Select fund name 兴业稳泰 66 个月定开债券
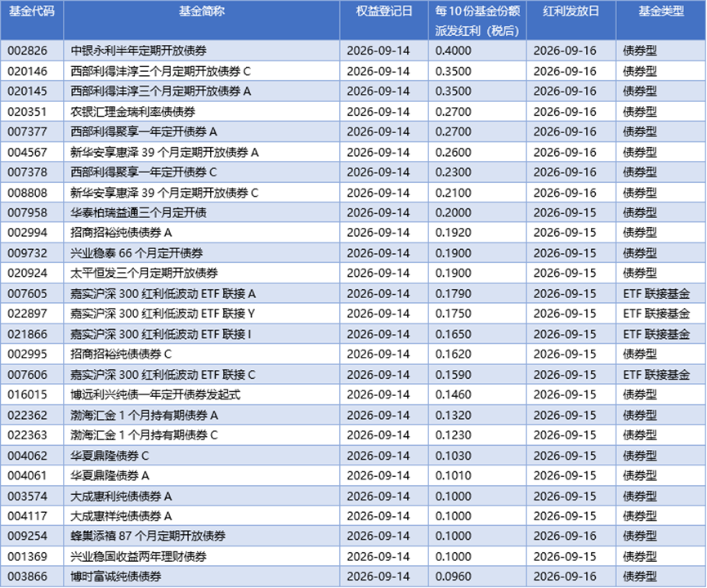 coord(136,253)
